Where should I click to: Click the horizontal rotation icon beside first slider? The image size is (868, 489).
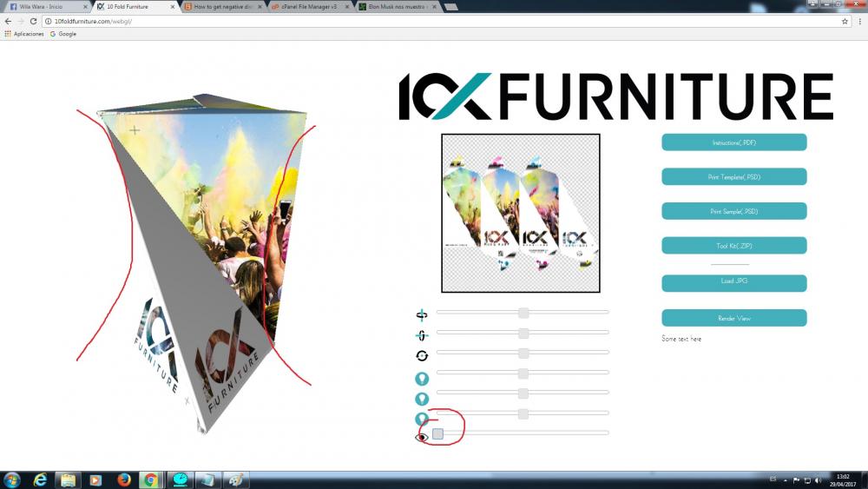click(x=421, y=315)
